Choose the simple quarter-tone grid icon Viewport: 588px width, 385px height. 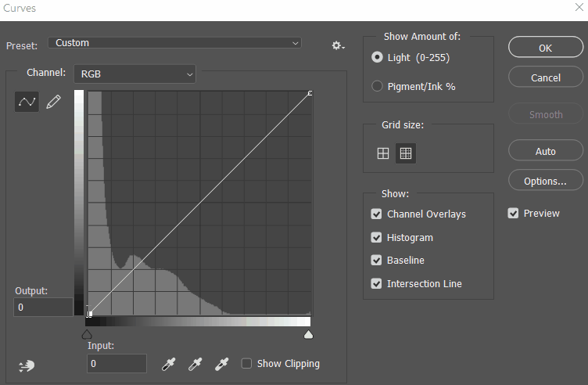click(x=383, y=153)
